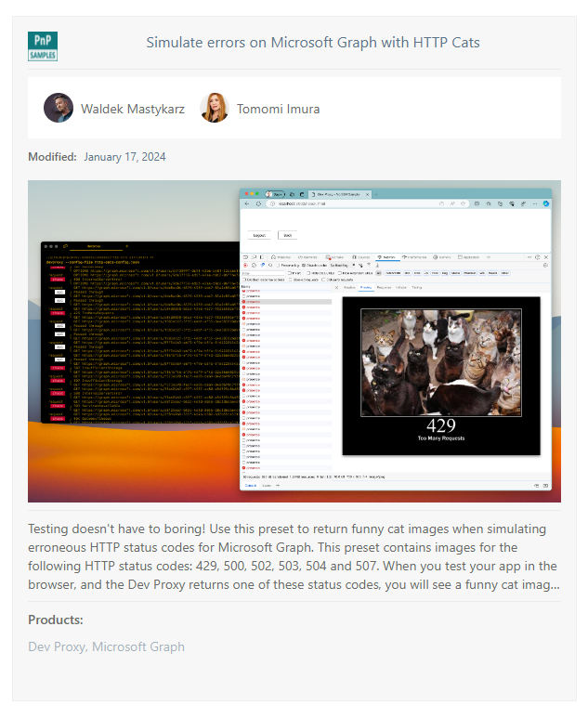Image resolution: width=588 pixels, height=718 pixels.
Task: Click the description paragraph starting 'Testing doesn't have to boring'
Action: click(x=294, y=556)
